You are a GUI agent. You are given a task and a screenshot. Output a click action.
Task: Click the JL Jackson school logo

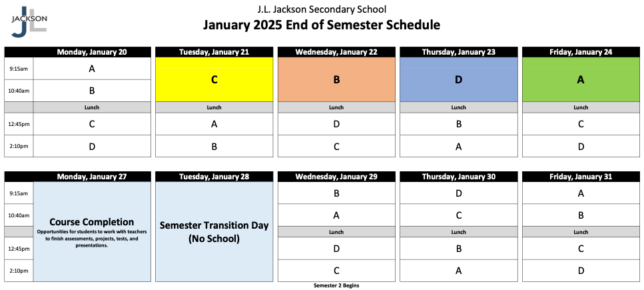(x=29, y=20)
